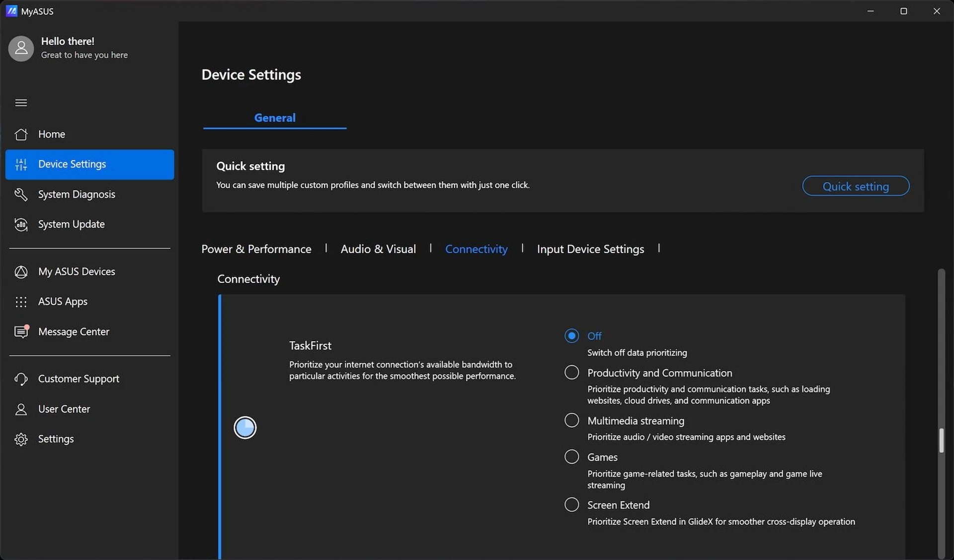Collapse the sidebar with the hamburger icon

point(21,103)
